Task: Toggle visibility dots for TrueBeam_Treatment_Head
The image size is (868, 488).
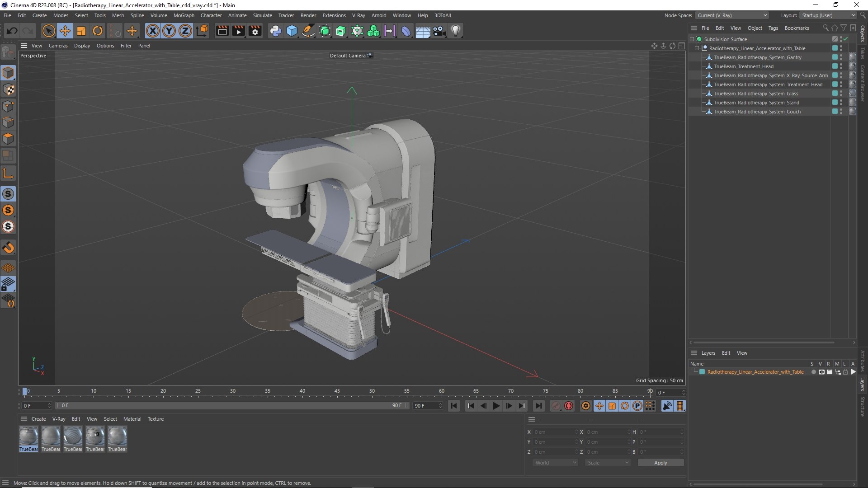Action: (841, 66)
